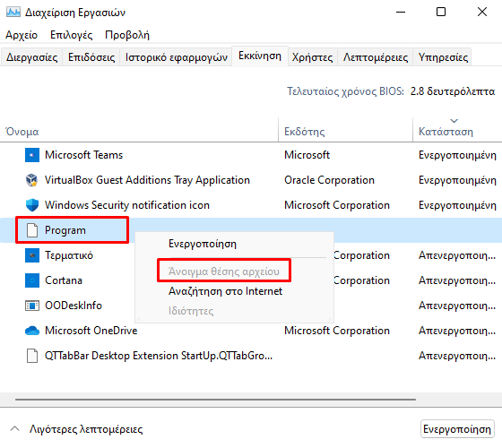This screenshot has width=502, height=448.
Task: Click OneDrive's Microsoft Corporation publisher cell
Action: pos(337,331)
